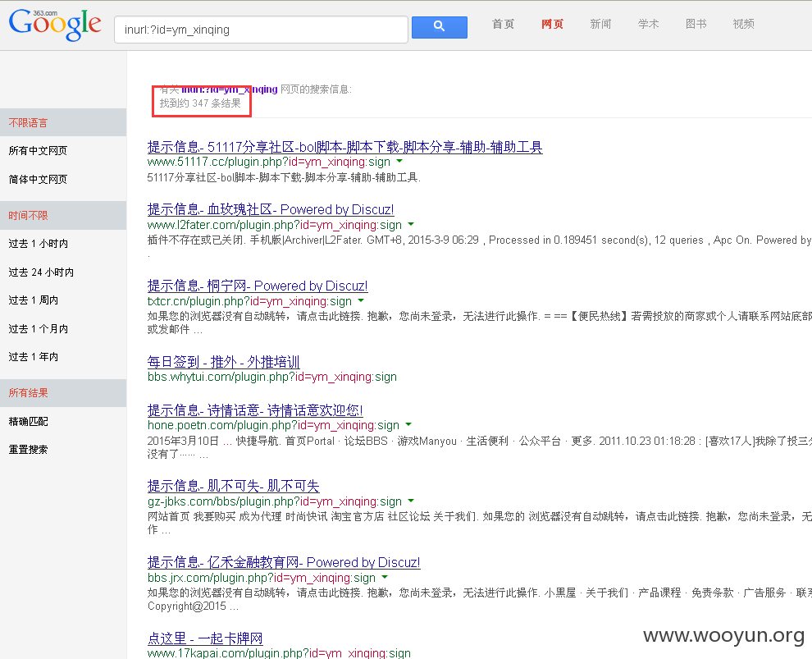Open the 点这里 - 一起卡牌网 result link

(205, 638)
